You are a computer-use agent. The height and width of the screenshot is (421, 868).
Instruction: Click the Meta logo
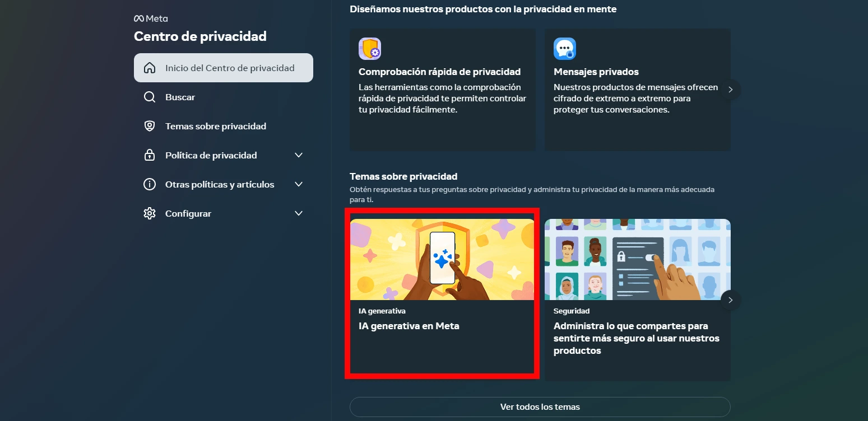point(150,18)
